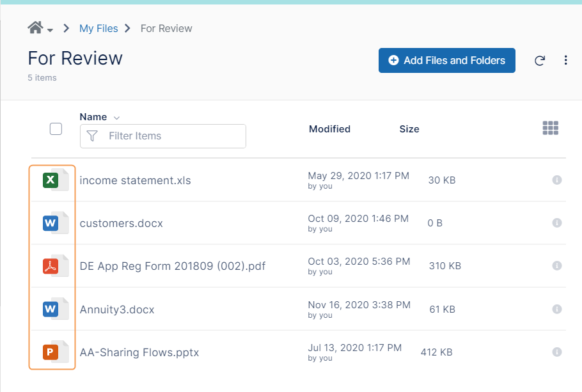Show info for DE App Reg Form pdf
The image size is (582, 392).
coord(557,266)
